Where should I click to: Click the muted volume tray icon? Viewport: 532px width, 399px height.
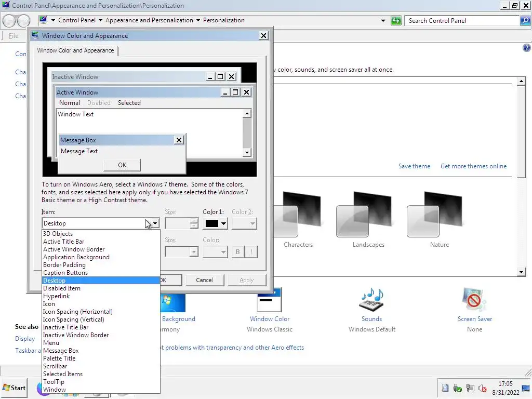click(x=483, y=388)
